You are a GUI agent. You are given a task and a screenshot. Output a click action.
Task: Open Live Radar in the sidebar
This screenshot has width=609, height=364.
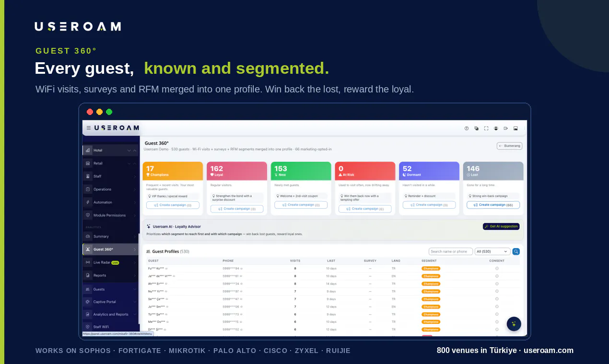(x=110, y=262)
